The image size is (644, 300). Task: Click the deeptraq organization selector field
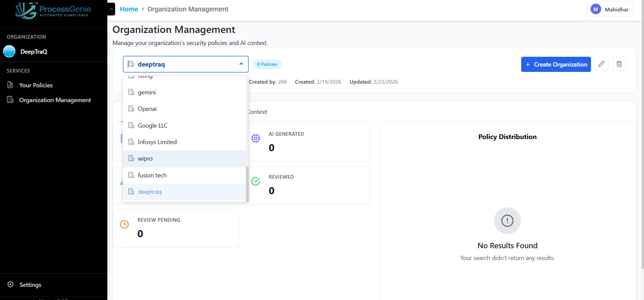pos(186,64)
